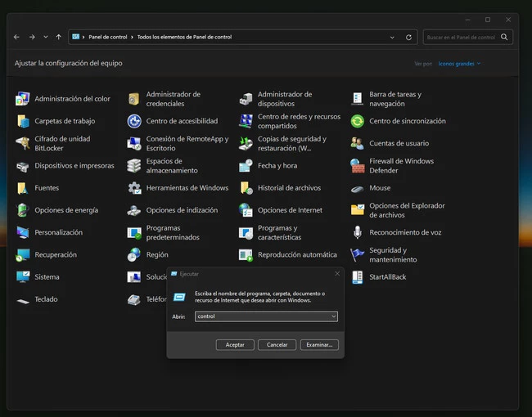Open Opciones de Internet icon

[x=246, y=210]
